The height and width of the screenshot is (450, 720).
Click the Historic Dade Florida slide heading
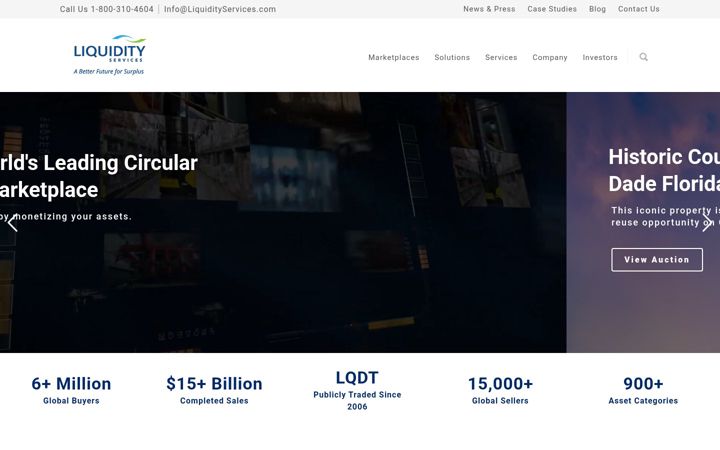[x=664, y=170]
